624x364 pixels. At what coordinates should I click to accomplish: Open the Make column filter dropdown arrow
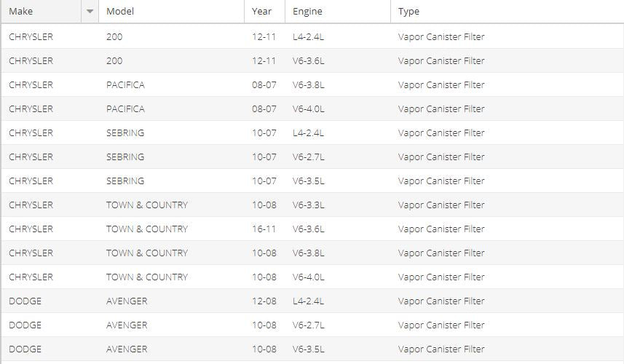point(90,12)
